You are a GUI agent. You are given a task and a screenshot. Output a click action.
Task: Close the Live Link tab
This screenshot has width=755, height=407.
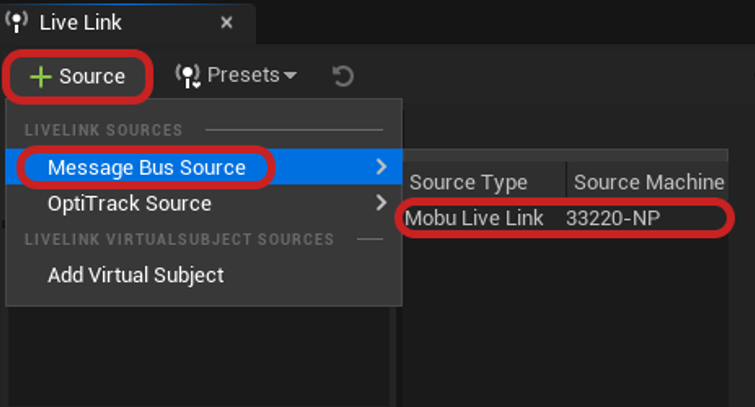click(x=227, y=22)
